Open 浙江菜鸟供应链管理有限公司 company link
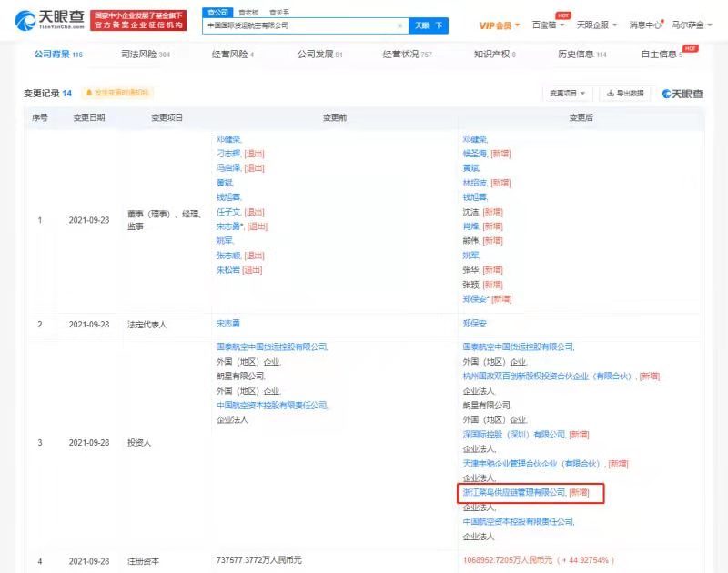This screenshot has width=728, height=573. tap(514, 492)
